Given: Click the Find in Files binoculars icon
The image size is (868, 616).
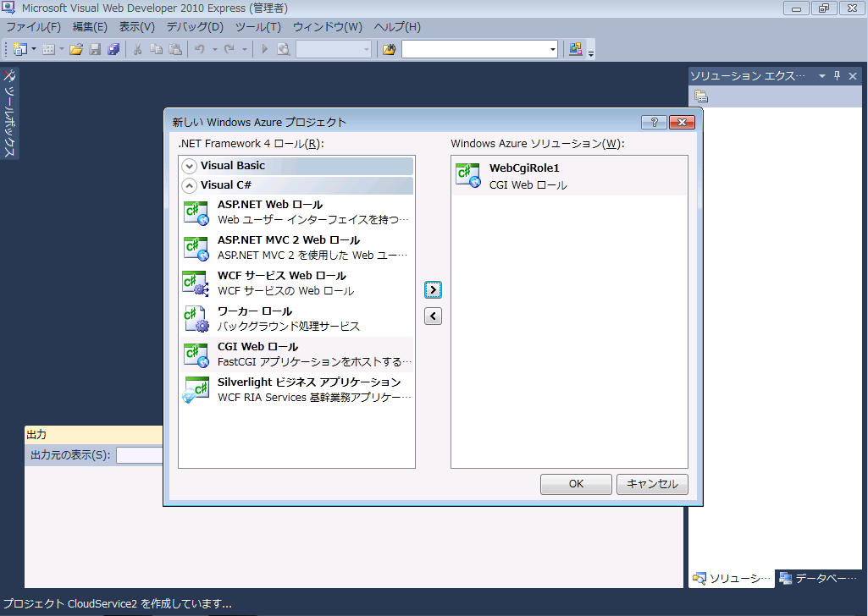Looking at the screenshot, I should pos(390,49).
